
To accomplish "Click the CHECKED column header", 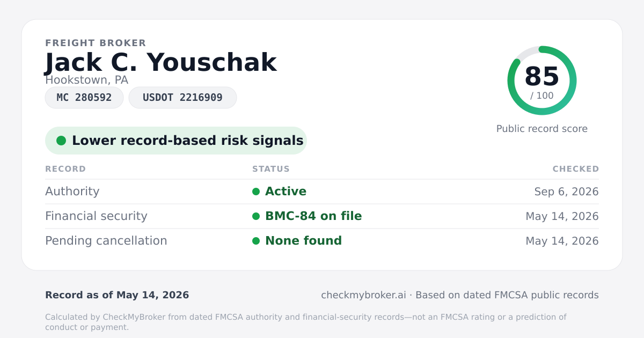I will coord(576,169).
